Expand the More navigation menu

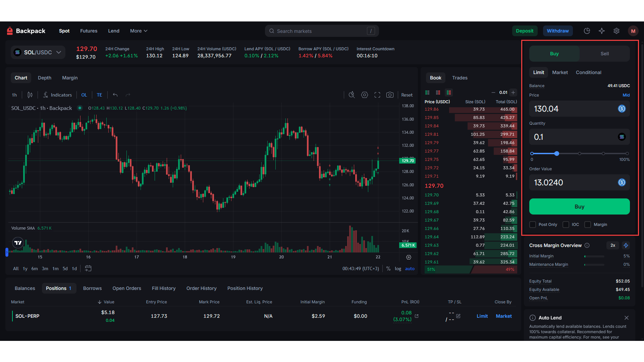[x=139, y=31]
